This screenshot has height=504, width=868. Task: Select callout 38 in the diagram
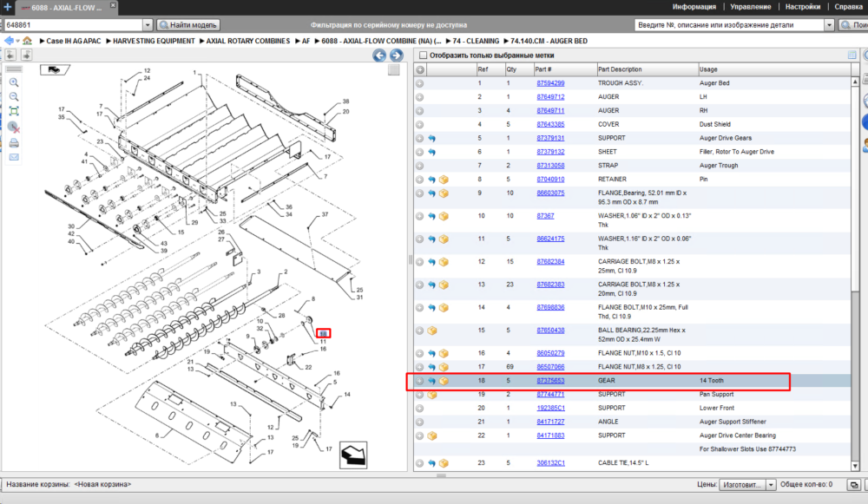click(346, 101)
